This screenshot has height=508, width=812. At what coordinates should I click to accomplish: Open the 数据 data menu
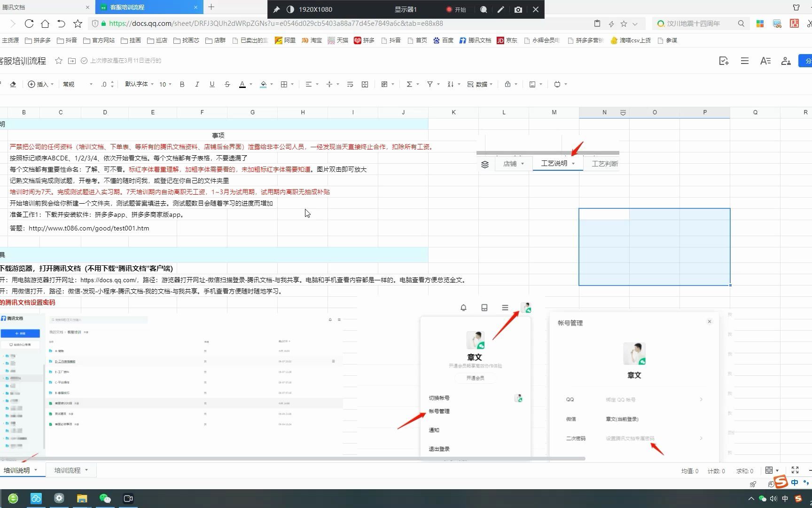point(480,84)
